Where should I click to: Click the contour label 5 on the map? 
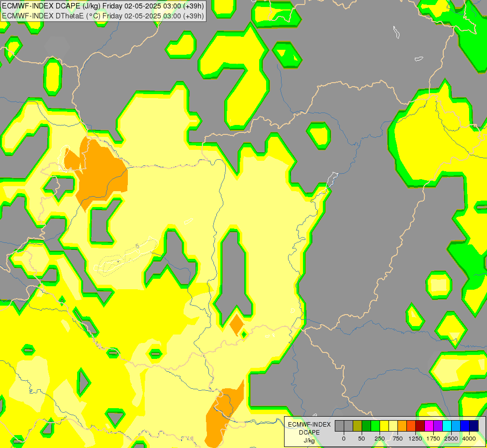click(x=137, y=246)
